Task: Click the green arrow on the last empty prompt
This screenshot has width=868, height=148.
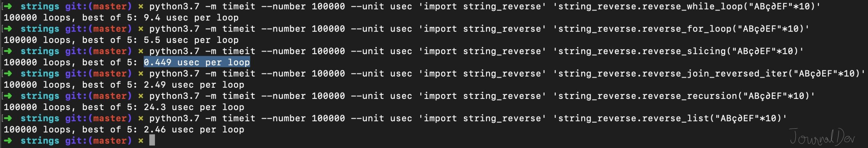Action: (8, 141)
